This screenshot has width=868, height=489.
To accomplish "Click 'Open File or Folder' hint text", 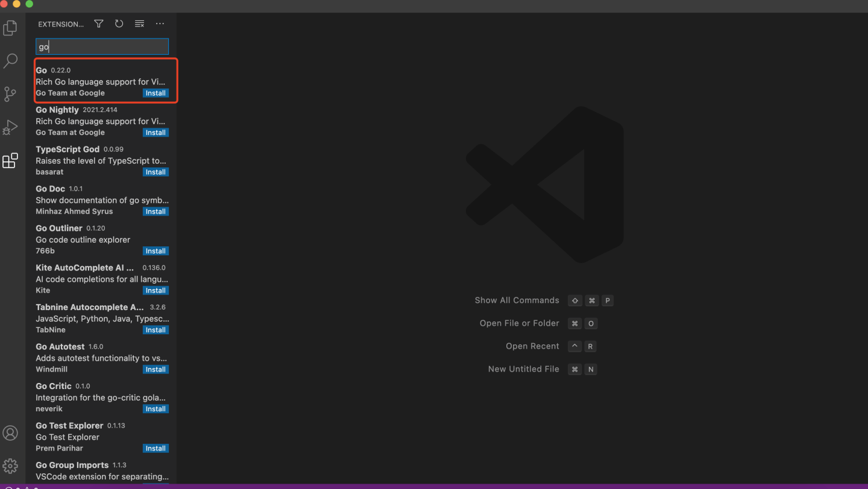I will [520, 323].
